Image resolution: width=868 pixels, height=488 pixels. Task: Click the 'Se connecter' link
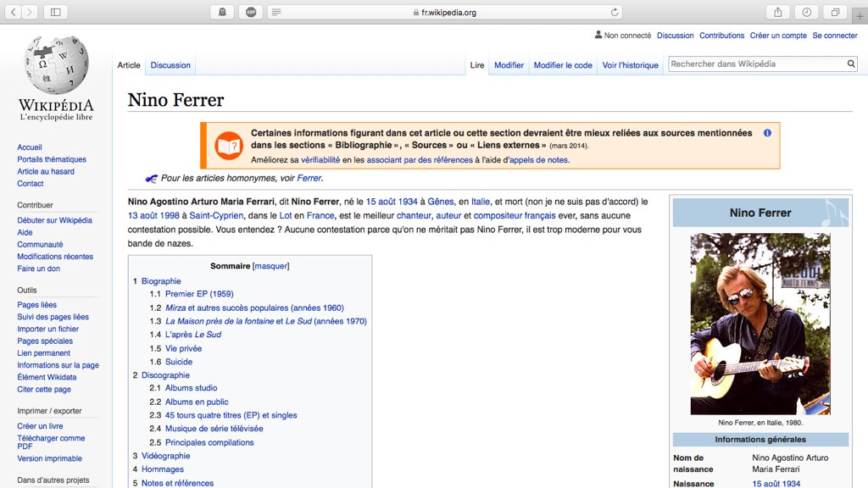(835, 36)
